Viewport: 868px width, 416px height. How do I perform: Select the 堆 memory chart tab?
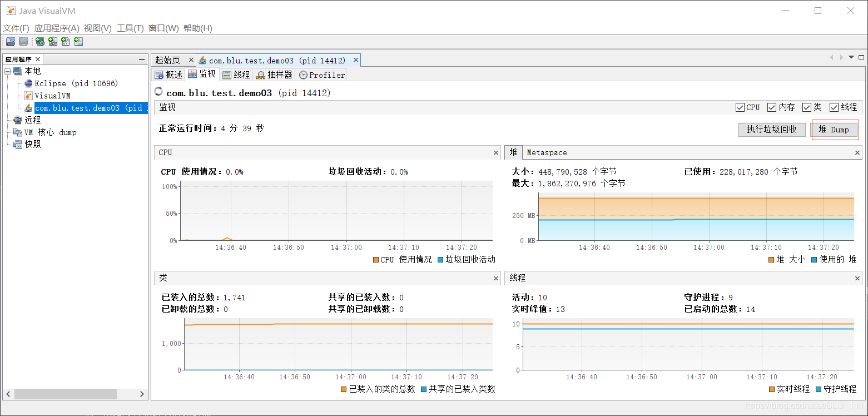coord(513,152)
